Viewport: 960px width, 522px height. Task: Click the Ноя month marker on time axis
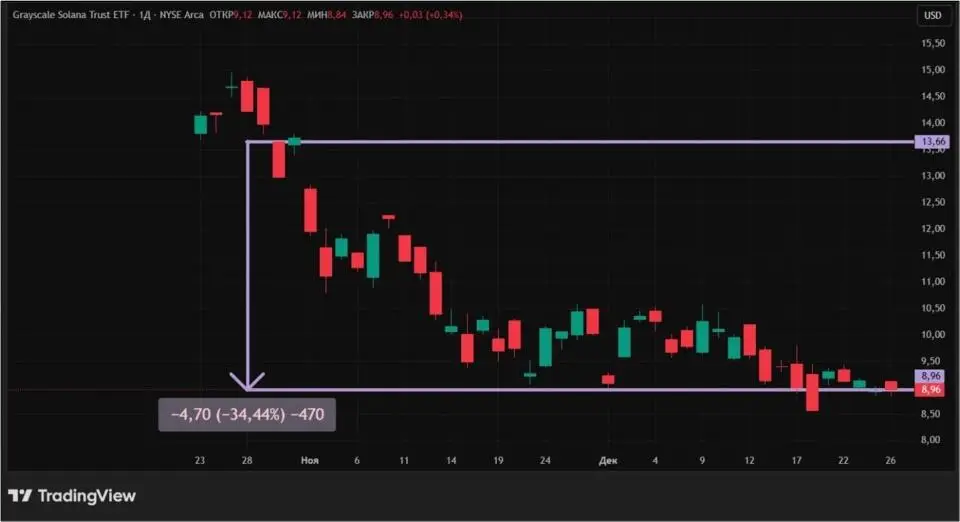pos(309,461)
